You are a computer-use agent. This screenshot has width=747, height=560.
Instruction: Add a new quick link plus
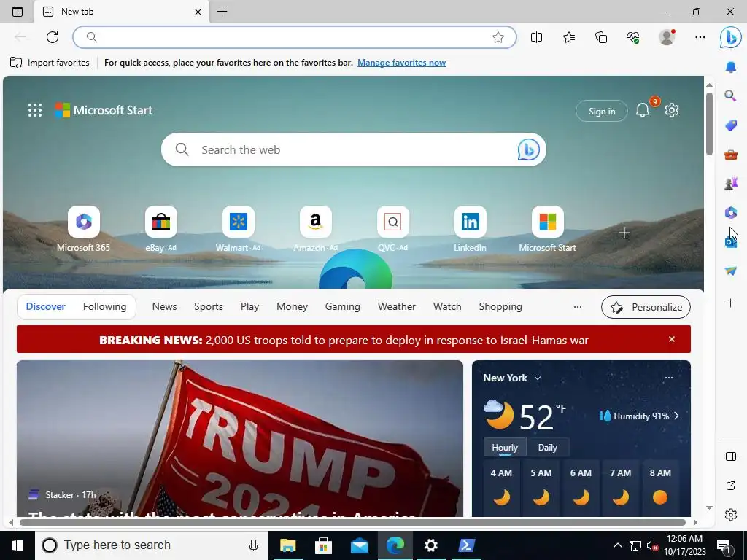(624, 233)
